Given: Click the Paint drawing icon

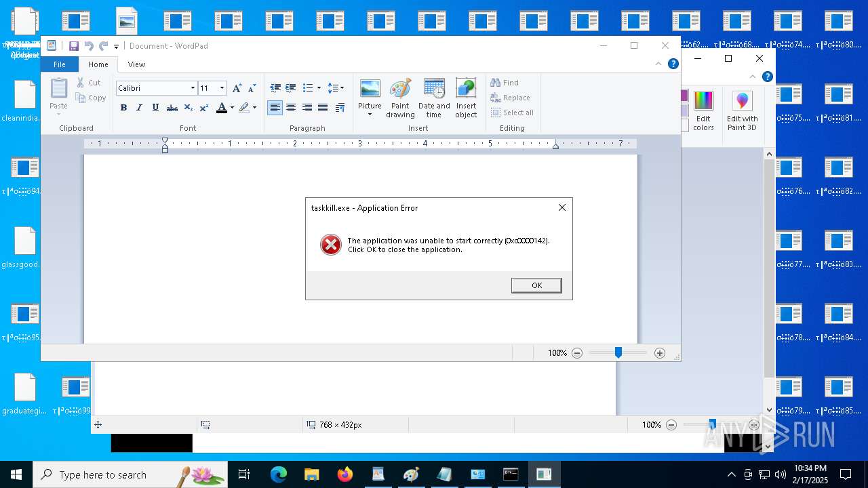Looking at the screenshot, I should pos(400,98).
